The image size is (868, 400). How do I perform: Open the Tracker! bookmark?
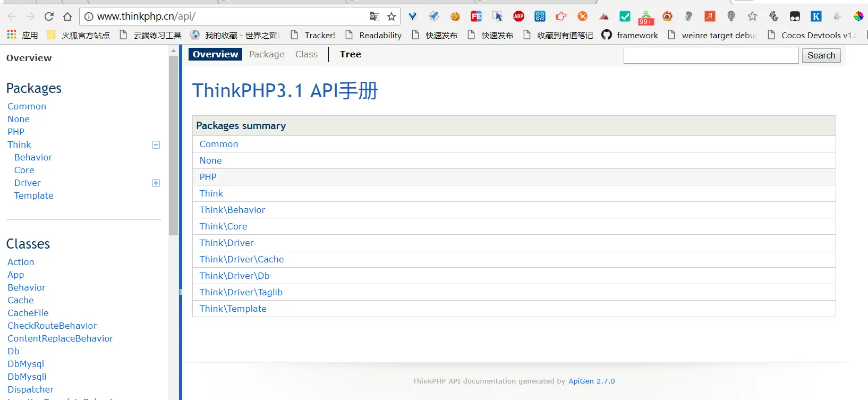click(313, 35)
